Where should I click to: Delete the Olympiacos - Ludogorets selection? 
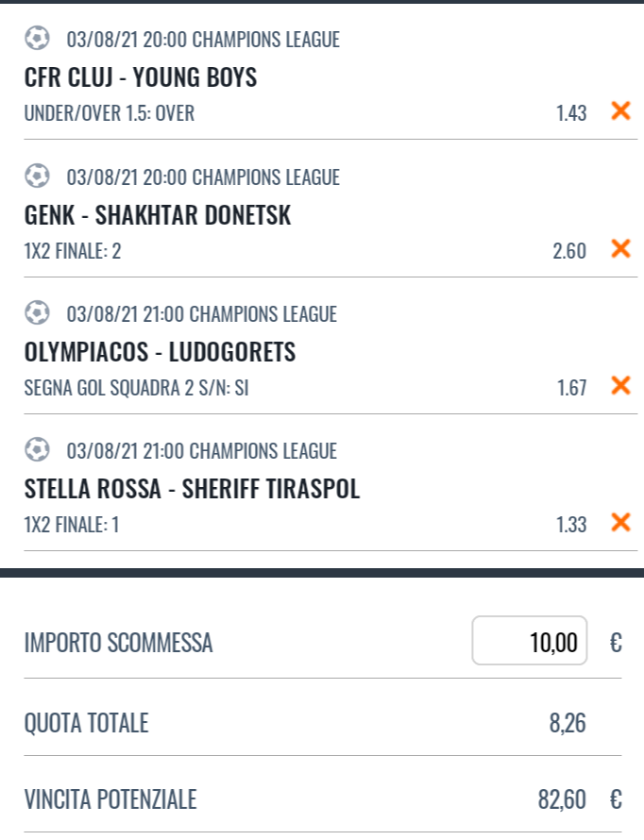coord(620,385)
